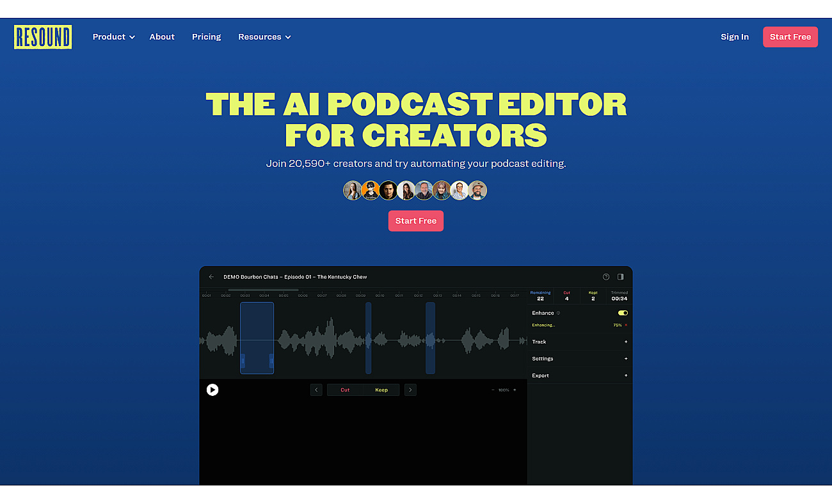Go to next segment arrow

(410, 390)
